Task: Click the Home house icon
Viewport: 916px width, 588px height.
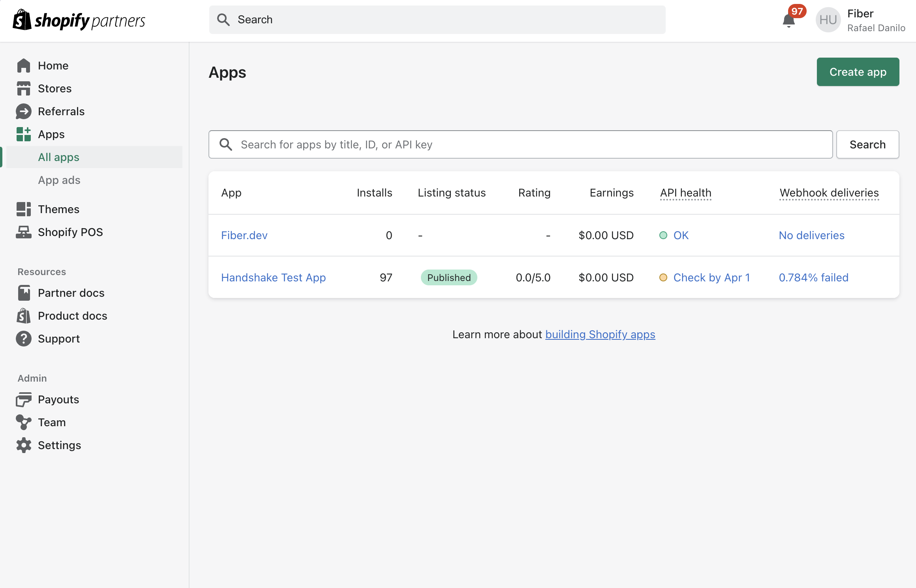Action: tap(24, 66)
